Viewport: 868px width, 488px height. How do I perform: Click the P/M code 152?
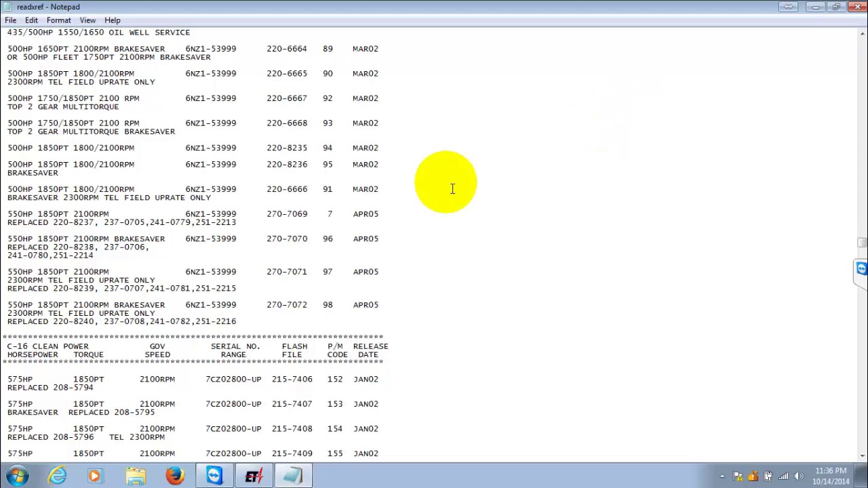point(335,380)
